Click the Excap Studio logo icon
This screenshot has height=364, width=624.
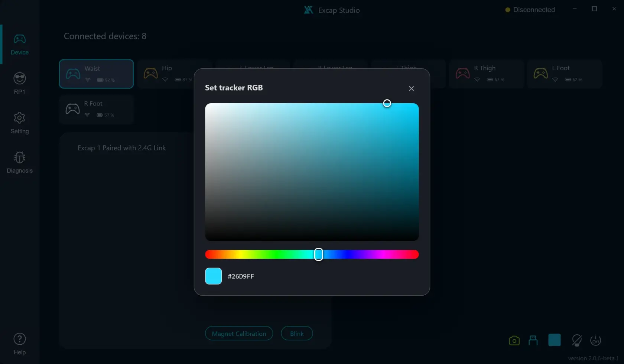pyautogui.click(x=308, y=10)
